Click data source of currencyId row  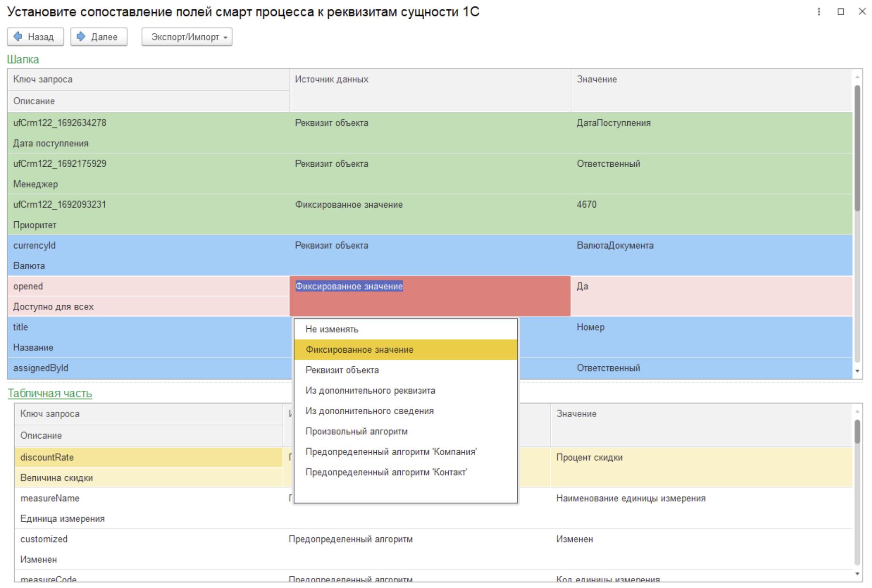(430, 255)
